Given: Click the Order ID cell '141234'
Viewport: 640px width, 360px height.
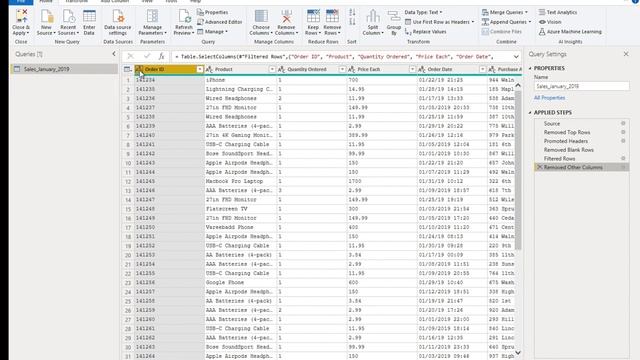Looking at the screenshot, I should click(x=169, y=80).
